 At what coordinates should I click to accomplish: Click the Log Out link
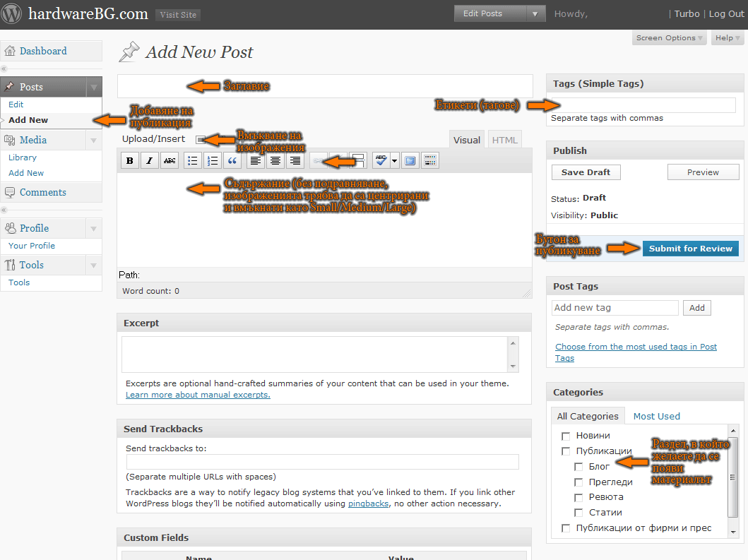tap(726, 14)
